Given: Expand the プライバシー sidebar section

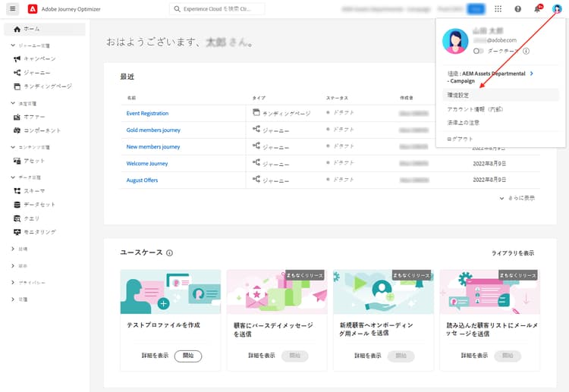Looking at the screenshot, I should click(x=13, y=283).
